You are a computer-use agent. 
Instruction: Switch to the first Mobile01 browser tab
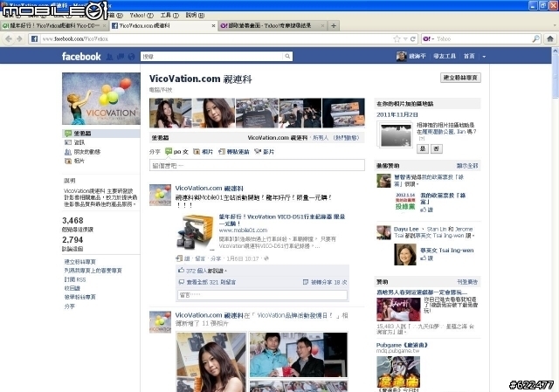click(x=54, y=25)
